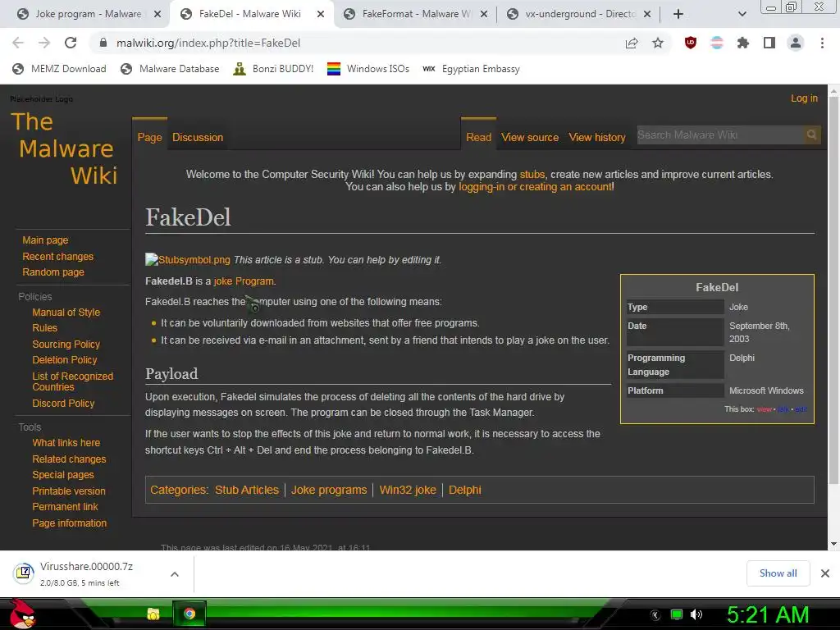Open the Egyptian Embassy bookmark
Viewport: 840px width, 630px height.
tap(471, 69)
